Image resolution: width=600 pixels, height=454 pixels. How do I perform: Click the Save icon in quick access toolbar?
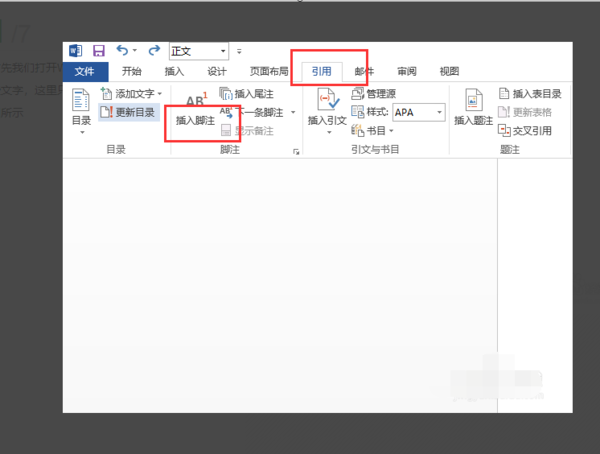[x=99, y=51]
